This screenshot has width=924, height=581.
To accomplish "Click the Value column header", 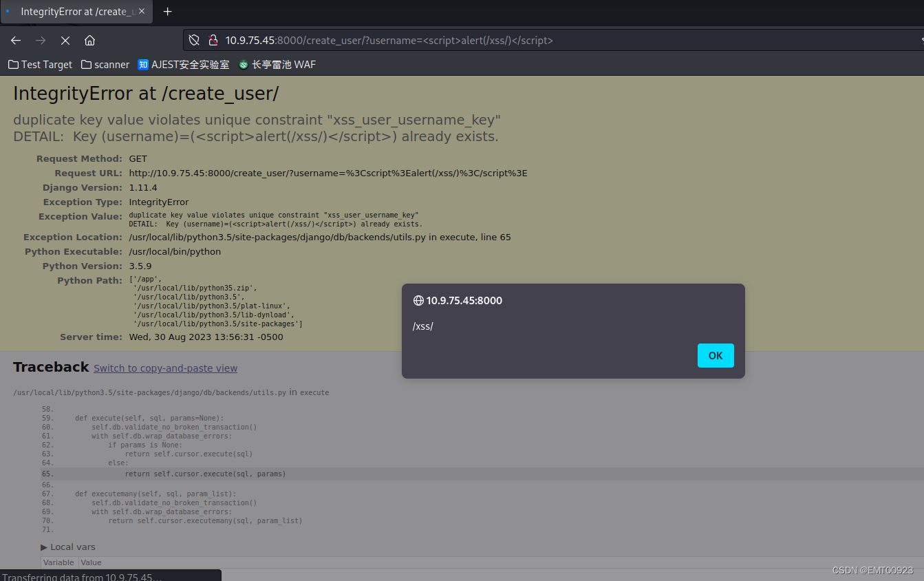I will [x=92, y=562].
